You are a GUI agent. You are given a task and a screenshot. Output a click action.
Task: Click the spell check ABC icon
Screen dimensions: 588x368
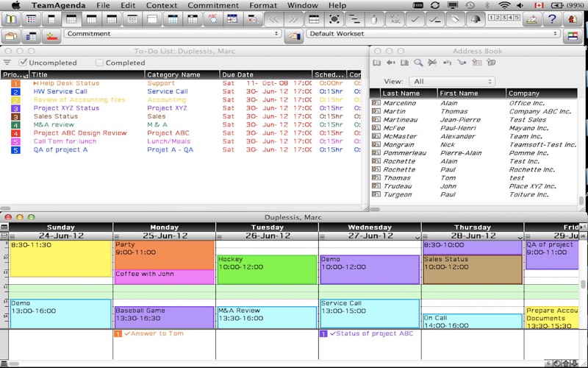click(213, 19)
